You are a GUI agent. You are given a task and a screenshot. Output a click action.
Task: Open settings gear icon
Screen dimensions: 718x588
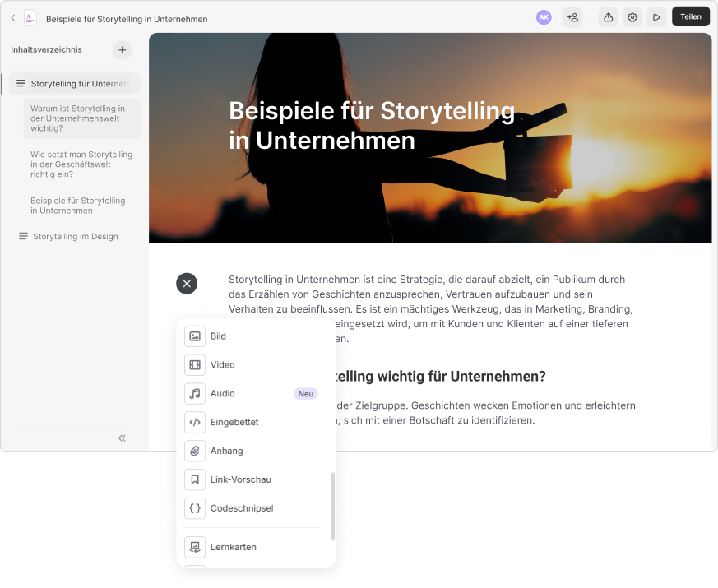632,17
